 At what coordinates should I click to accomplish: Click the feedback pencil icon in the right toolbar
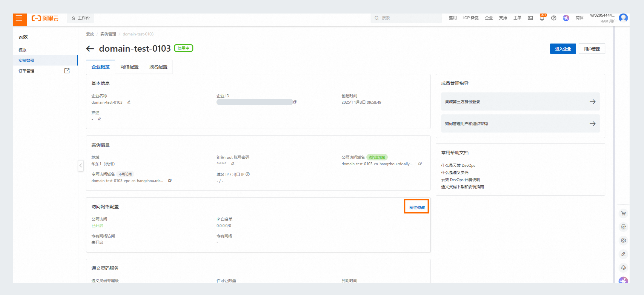click(x=623, y=254)
